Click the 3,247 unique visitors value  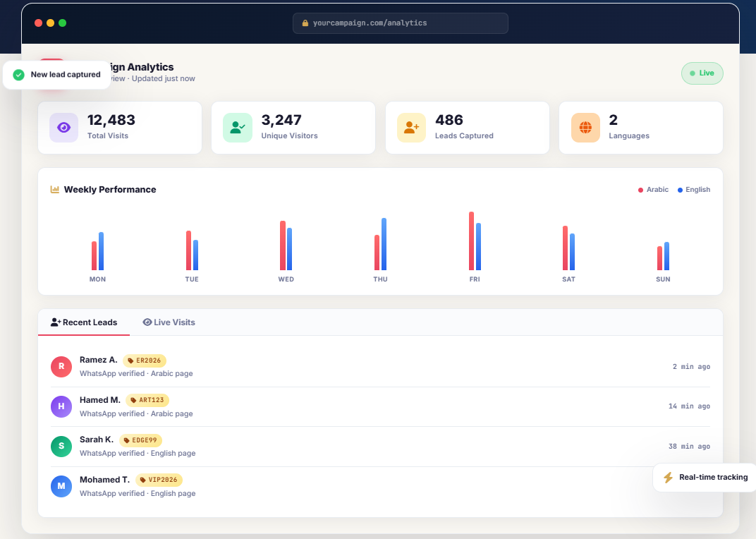(281, 120)
